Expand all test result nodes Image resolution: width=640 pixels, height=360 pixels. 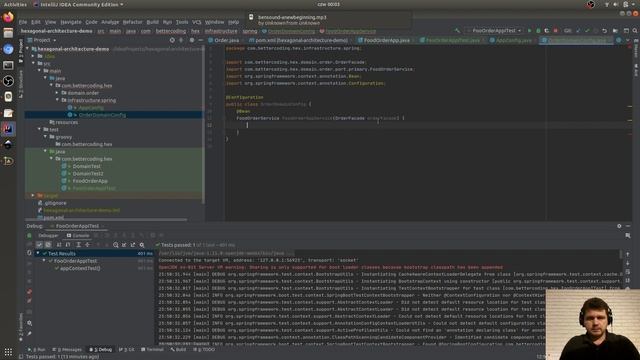tap(78, 245)
